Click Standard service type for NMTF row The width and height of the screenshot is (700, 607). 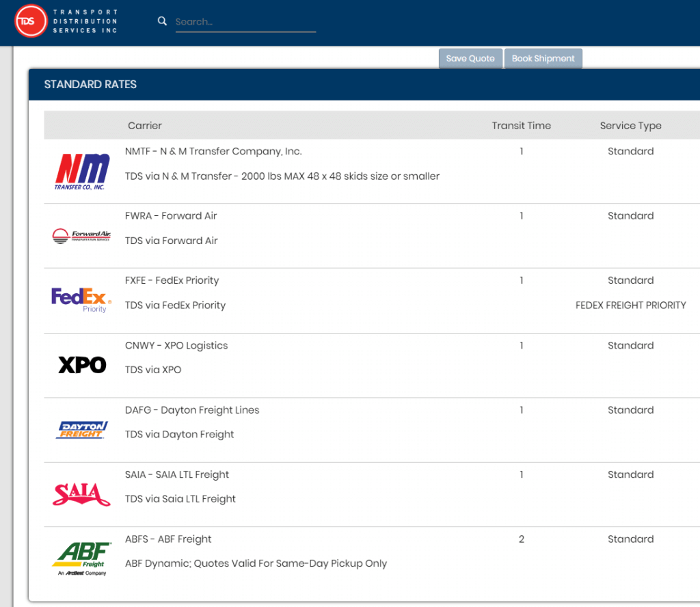tap(630, 151)
